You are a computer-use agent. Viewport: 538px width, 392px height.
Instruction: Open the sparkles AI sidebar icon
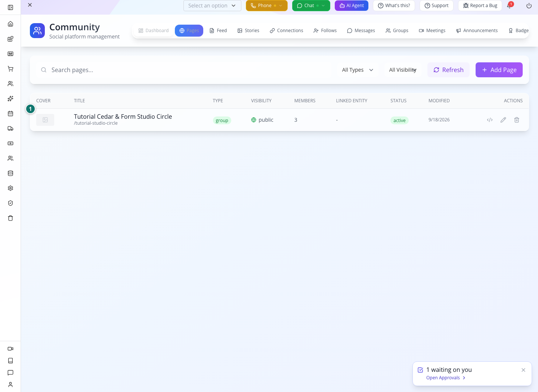coord(10,99)
